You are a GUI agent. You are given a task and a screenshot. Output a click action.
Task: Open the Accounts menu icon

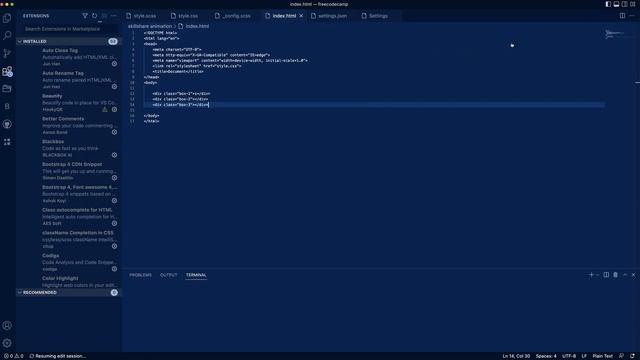pyautogui.click(x=7, y=325)
